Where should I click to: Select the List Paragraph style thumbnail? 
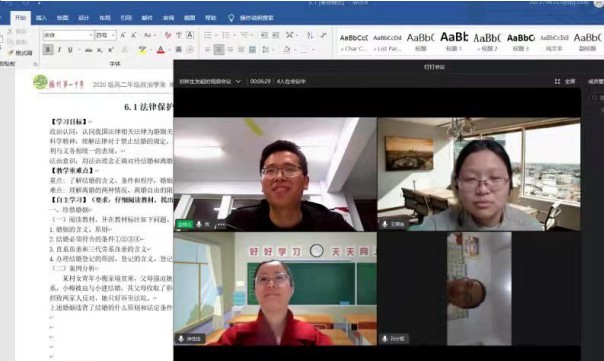tap(387, 42)
